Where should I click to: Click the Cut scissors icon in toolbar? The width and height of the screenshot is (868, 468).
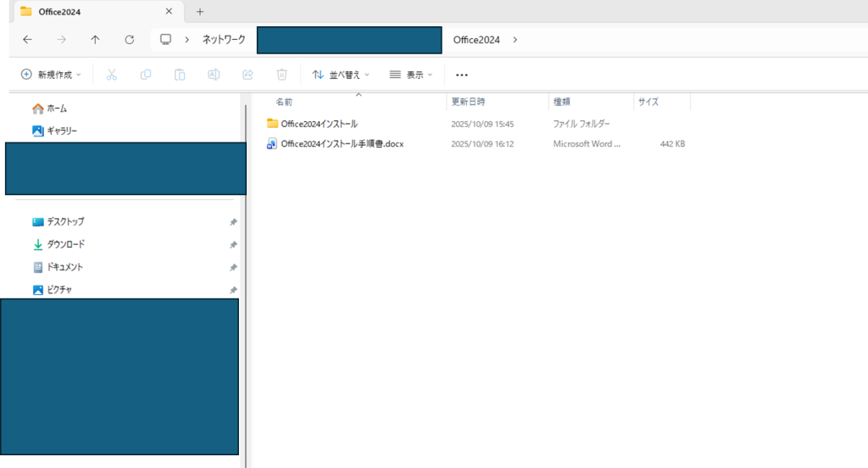coord(111,75)
